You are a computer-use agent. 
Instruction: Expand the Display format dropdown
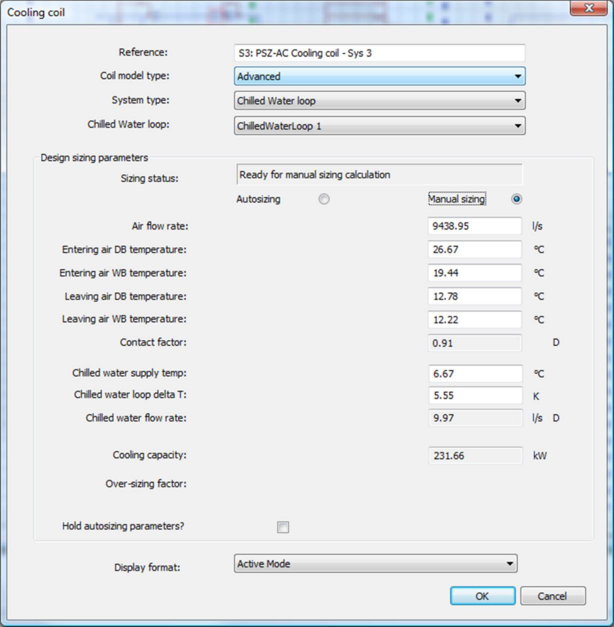click(375, 564)
